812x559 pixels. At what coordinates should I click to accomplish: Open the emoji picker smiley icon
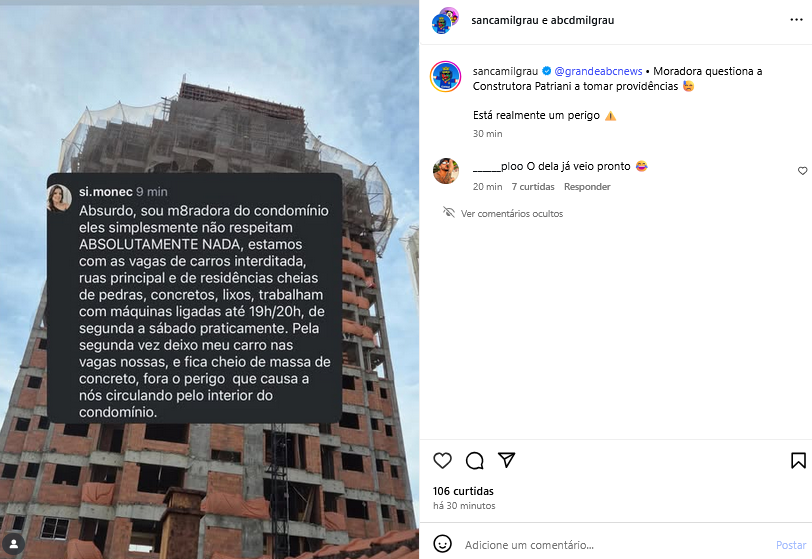coord(442,544)
